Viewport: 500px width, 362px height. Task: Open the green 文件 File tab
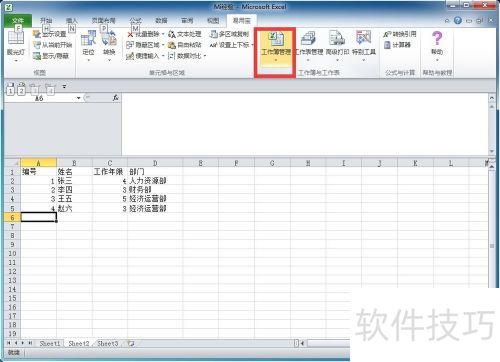pos(18,21)
